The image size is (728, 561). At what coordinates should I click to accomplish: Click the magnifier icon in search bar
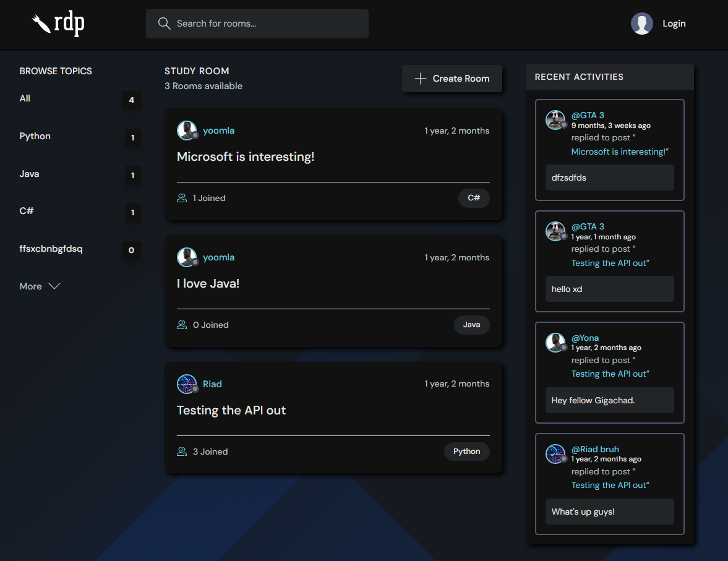click(x=164, y=24)
